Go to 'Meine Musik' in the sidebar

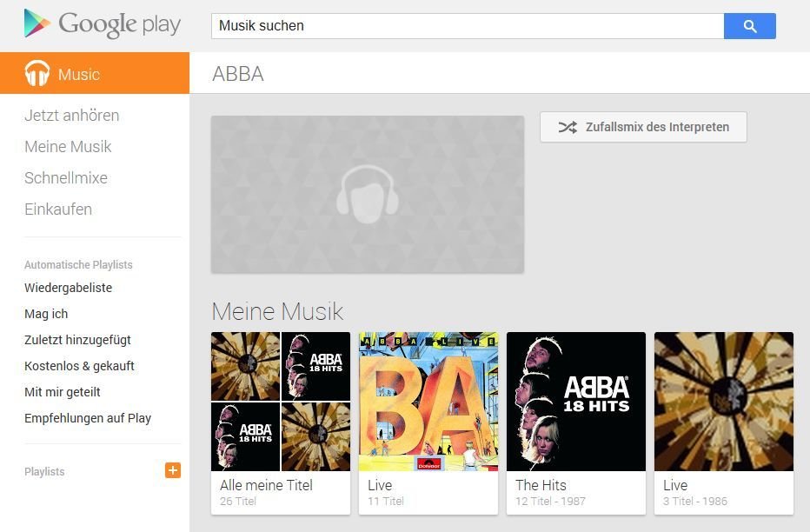tap(68, 147)
